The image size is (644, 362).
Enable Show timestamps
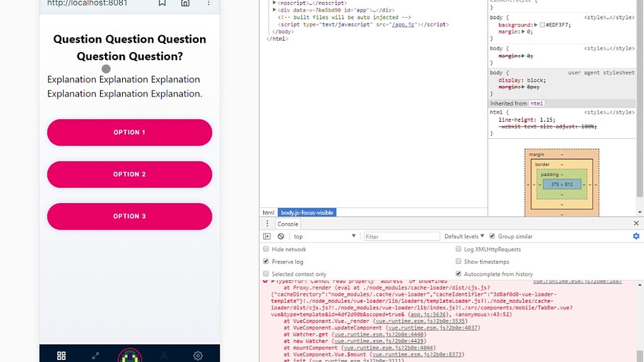[x=458, y=261]
